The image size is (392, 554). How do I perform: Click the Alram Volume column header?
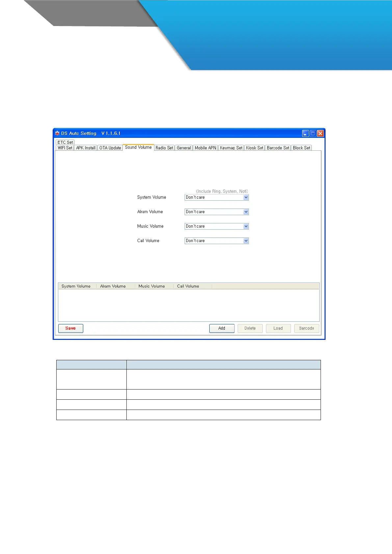pyautogui.click(x=116, y=286)
